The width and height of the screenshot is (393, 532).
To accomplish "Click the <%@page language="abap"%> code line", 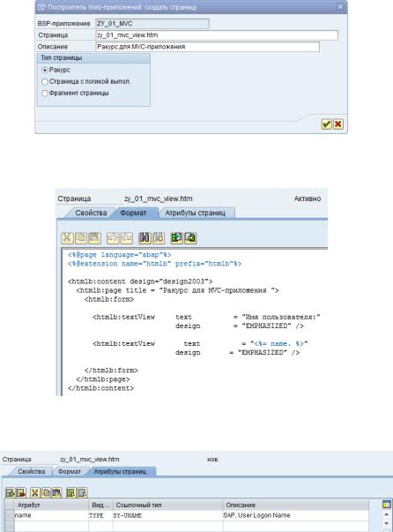I will pyautogui.click(x=120, y=255).
